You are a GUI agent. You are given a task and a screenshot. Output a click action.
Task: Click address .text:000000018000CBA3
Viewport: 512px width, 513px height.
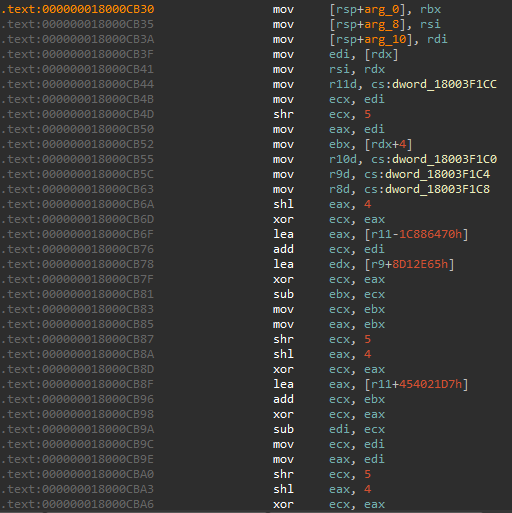click(77, 489)
